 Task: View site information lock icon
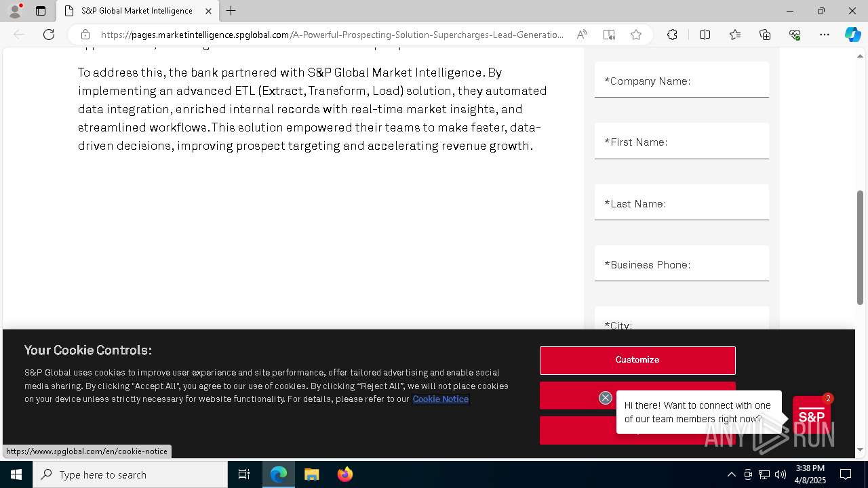coord(85,35)
